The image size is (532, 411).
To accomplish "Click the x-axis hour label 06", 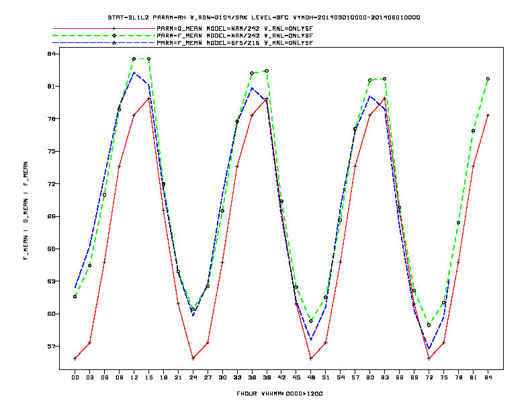I will pyautogui.click(x=105, y=377).
